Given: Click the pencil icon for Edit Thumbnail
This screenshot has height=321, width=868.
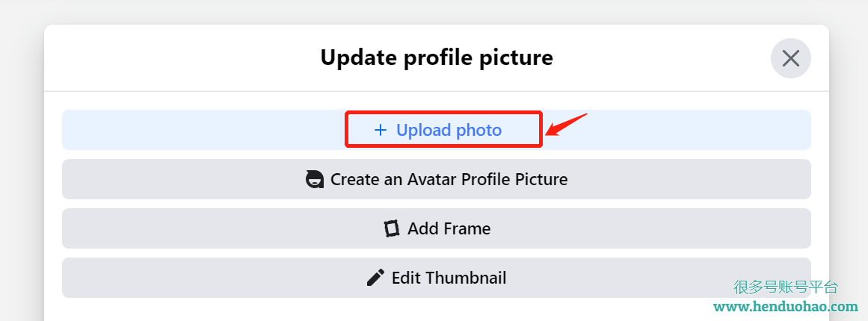Looking at the screenshot, I should pos(375,278).
